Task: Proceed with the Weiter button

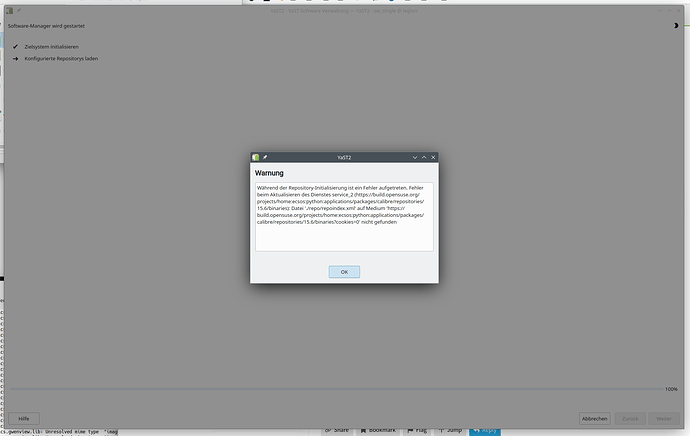Action: pyautogui.click(x=664, y=418)
